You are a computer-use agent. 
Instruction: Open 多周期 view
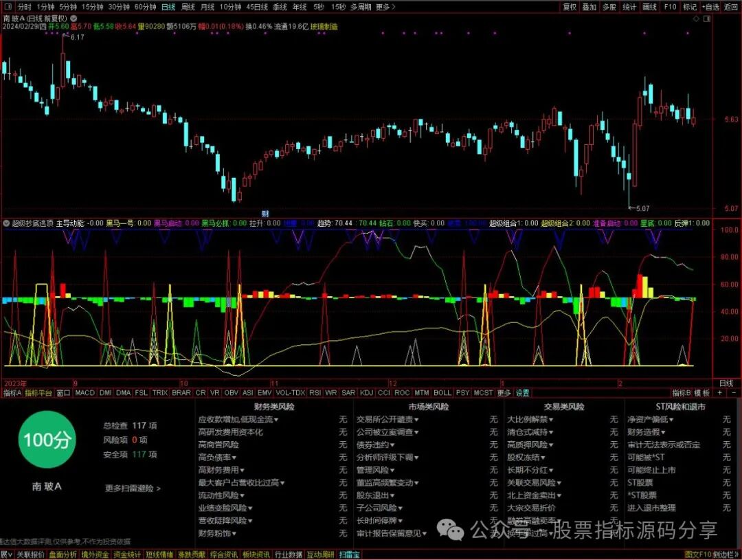(x=361, y=7)
